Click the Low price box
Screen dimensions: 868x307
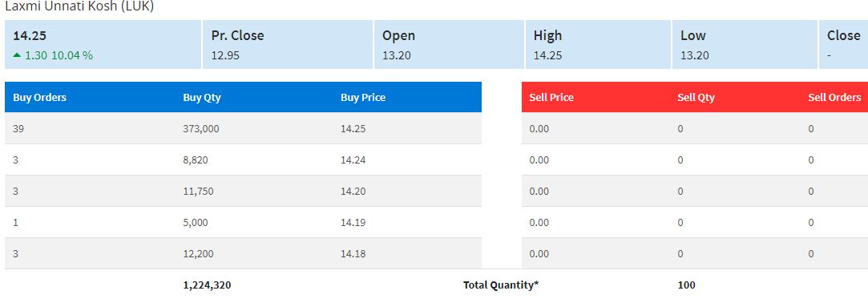click(745, 45)
